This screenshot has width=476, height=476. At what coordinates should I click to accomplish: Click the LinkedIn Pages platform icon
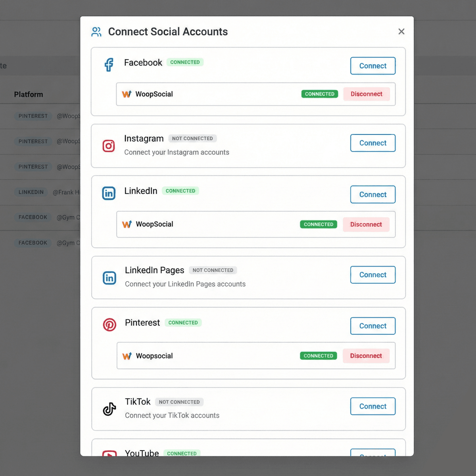(109, 278)
